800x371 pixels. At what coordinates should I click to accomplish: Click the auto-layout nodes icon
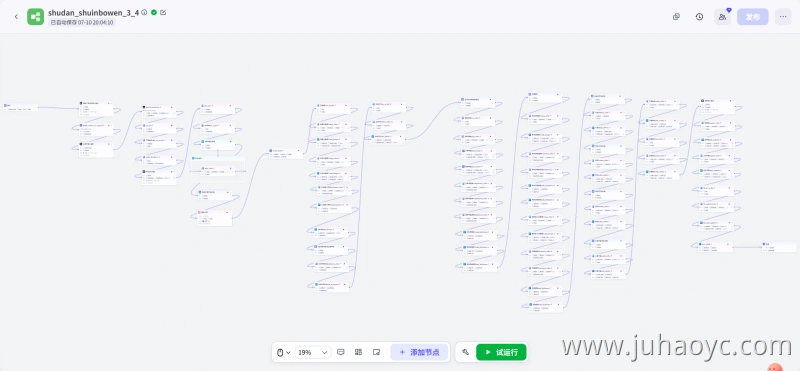click(359, 352)
